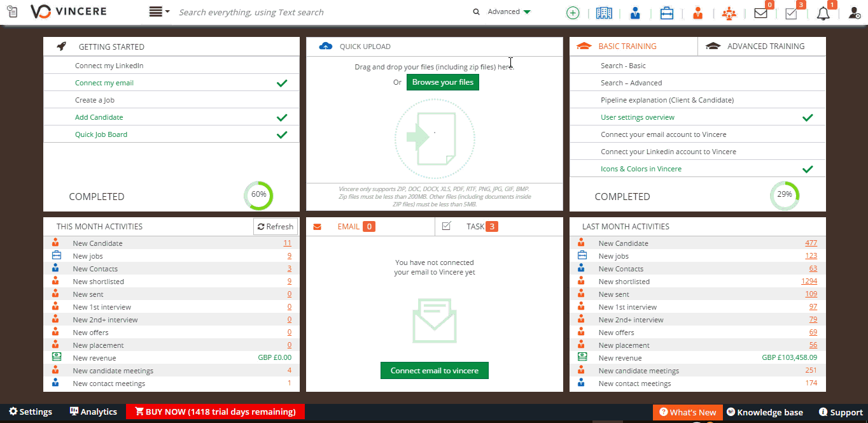Image resolution: width=868 pixels, height=423 pixels.
Task: Open Connect your Linkedin account to Vincere
Action: pos(668,152)
